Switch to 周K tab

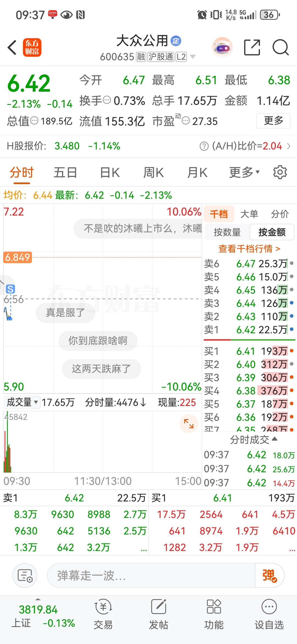click(153, 173)
